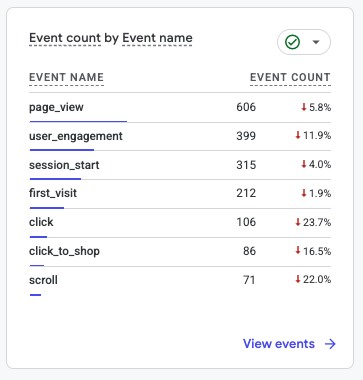The width and height of the screenshot is (363, 380).
Task: Click the Event count dimension in card title
Action: click(x=65, y=38)
